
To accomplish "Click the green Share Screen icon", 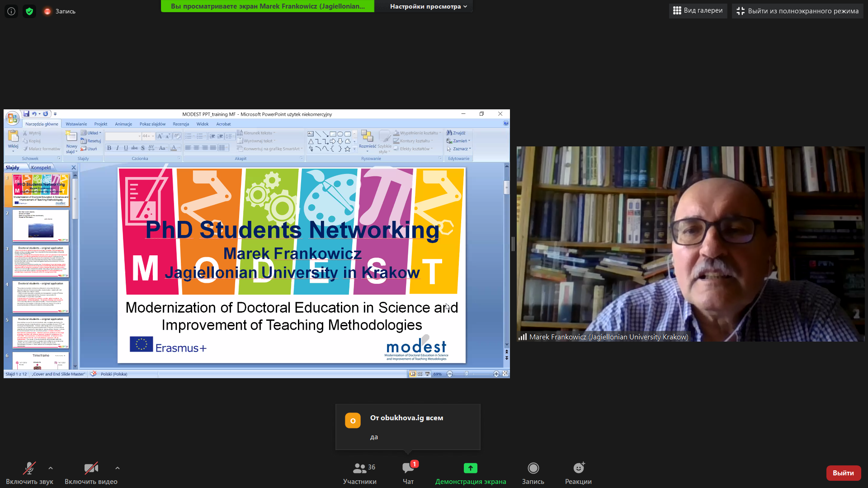I will 470,468.
